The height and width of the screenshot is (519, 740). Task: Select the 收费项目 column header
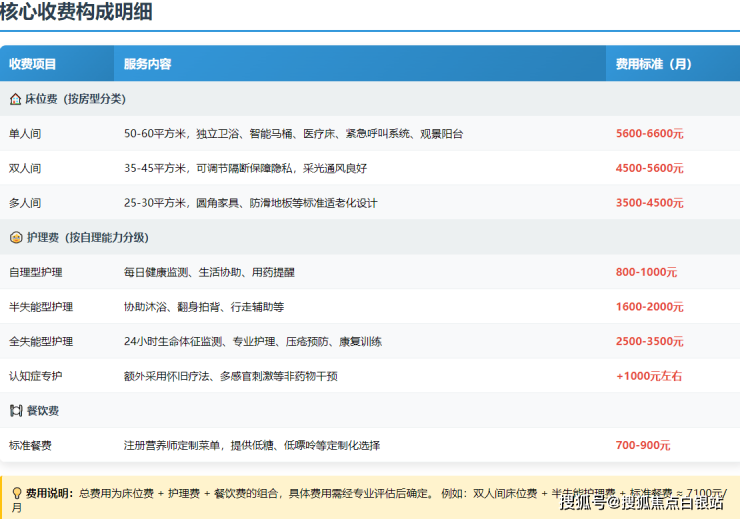pos(33,64)
